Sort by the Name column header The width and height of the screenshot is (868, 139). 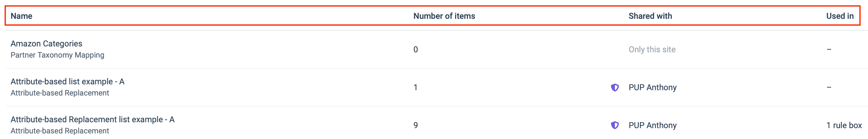[x=21, y=16]
